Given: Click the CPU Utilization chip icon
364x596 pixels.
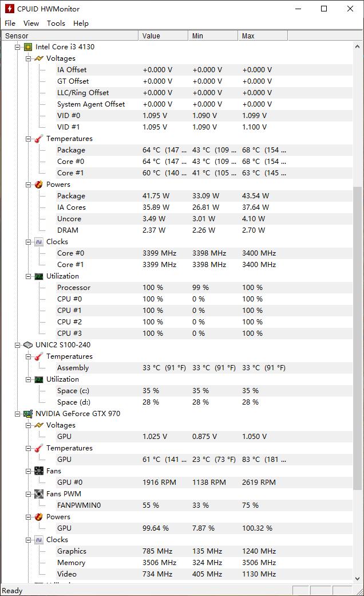Looking at the screenshot, I should click(x=38, y=276).
